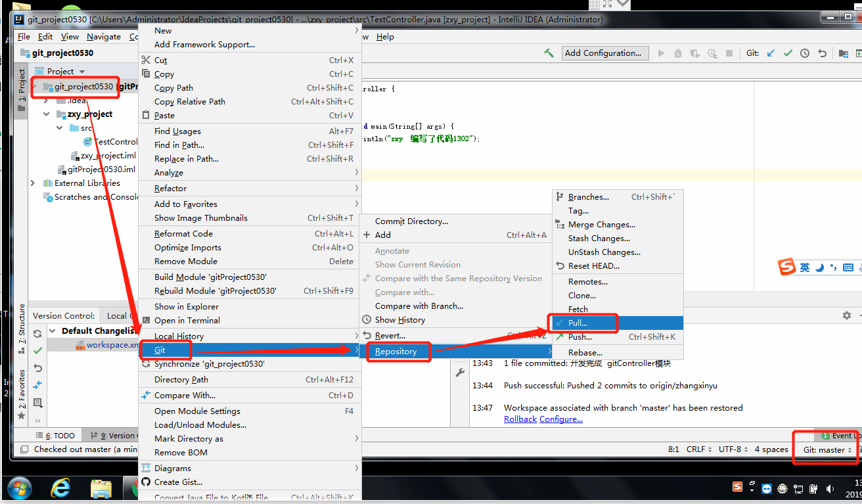
Task: Click the Git Commit checkmark in toolbar
Action: pyautogui.click(x=788, y=53)
